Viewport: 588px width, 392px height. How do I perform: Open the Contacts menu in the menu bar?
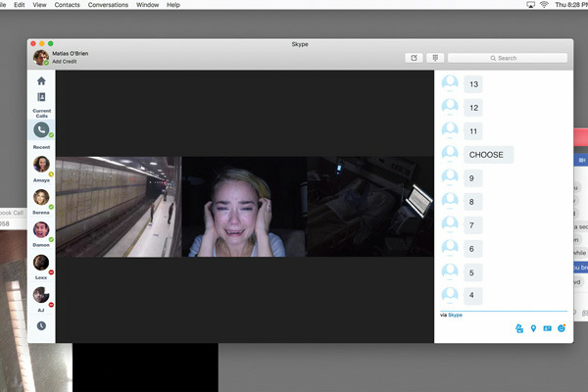[x=68, y=5]
